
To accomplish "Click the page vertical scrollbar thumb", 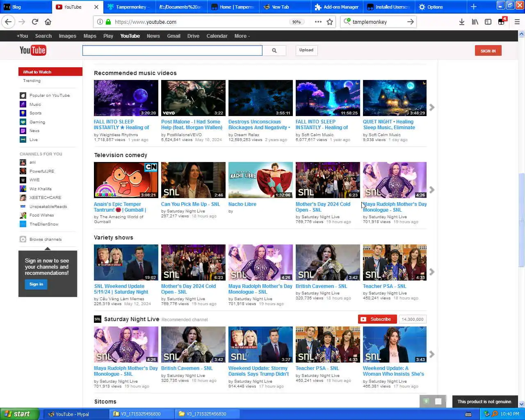I will pos(521,220).
